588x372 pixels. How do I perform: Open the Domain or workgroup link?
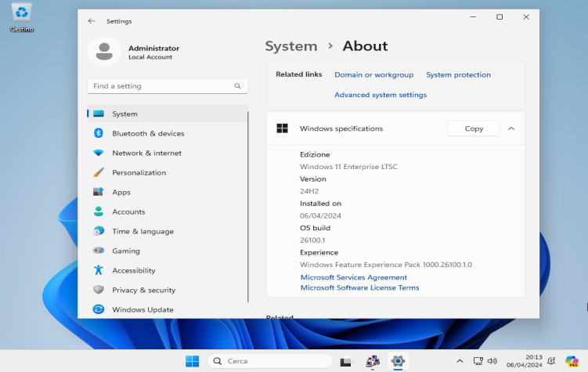pyautogui.click(x=374, y=74)
